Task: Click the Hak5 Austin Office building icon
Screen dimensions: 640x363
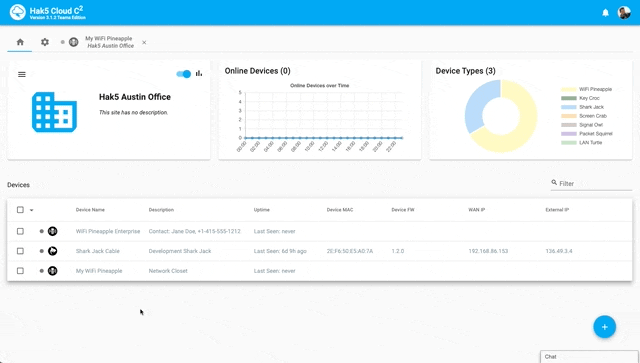Action: (54, 112)
